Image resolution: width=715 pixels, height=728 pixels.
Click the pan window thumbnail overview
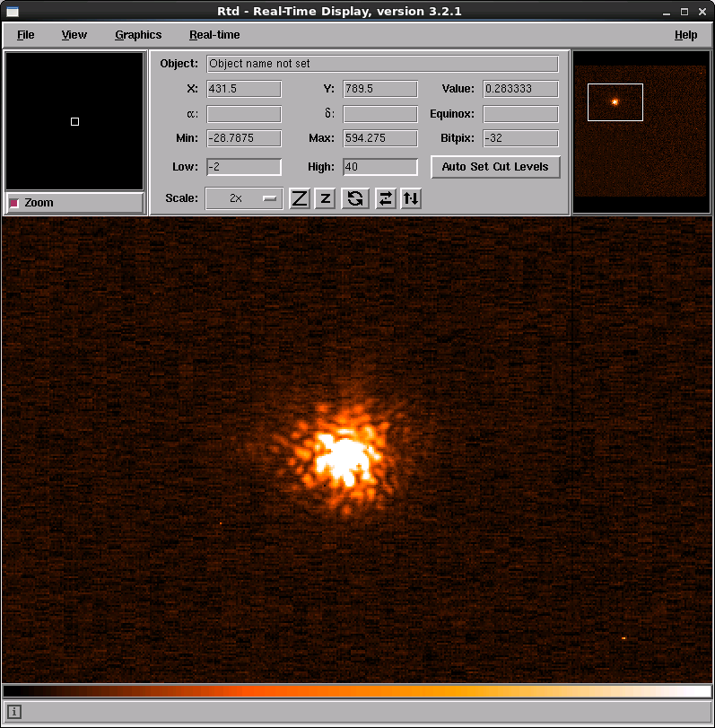tap(641, 132)
